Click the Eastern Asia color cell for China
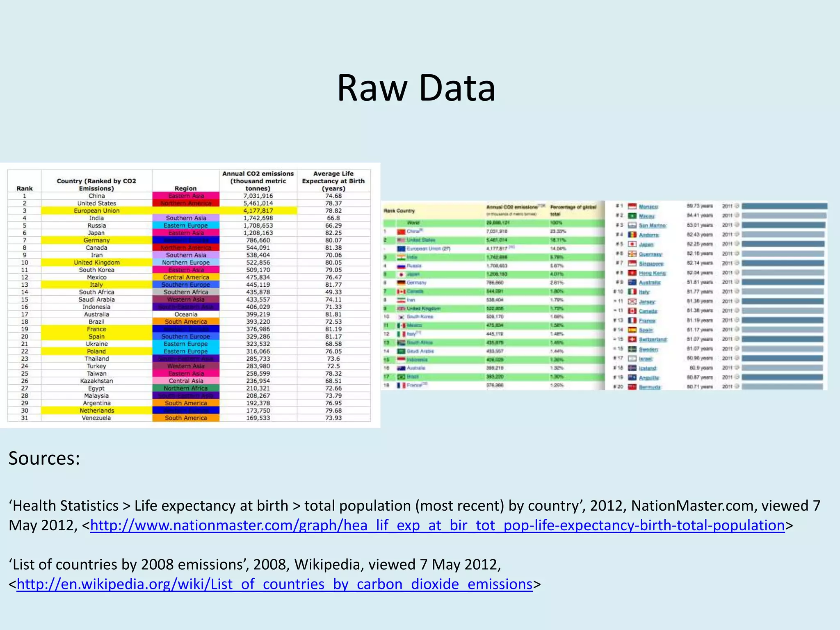840x630 pixels. tap(186, 196)
